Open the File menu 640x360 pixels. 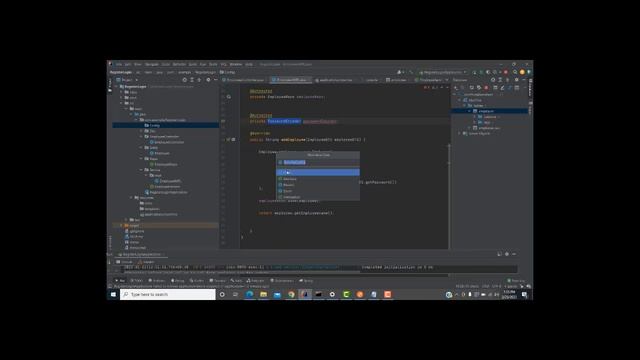[x=119, y=64]
